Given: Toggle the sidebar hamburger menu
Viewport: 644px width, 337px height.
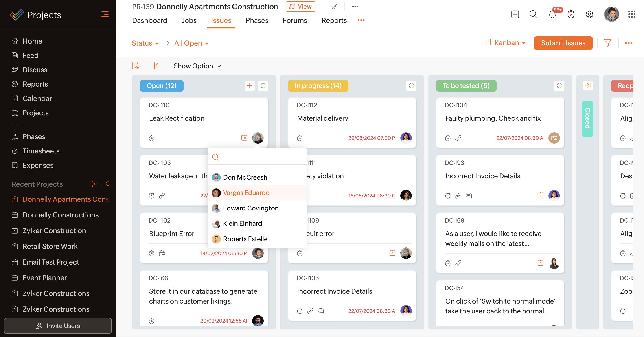Looking at the screenshot, I should pos(105,14).
